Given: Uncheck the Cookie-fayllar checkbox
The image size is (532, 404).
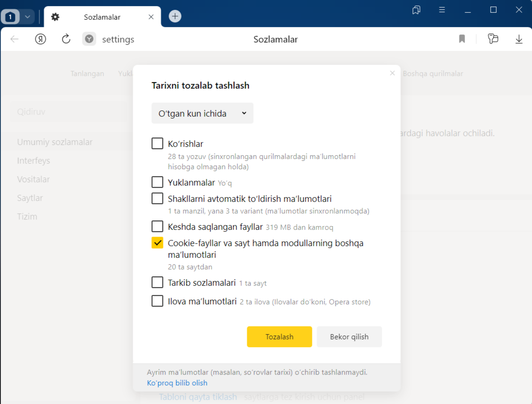Looking at the screenshot, I should tap(157, 243).
